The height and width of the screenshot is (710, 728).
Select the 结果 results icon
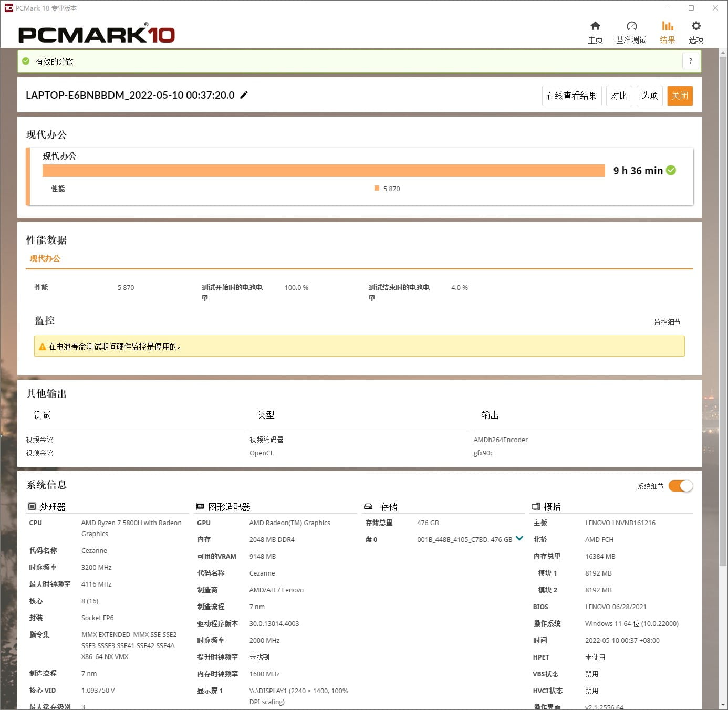click(668, 26)
